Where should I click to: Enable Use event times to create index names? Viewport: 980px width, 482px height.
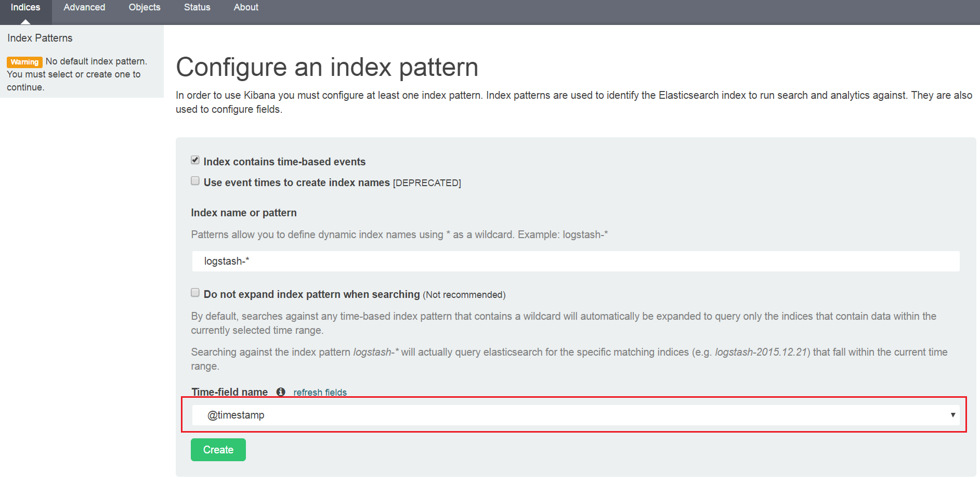tap(195, 181)
